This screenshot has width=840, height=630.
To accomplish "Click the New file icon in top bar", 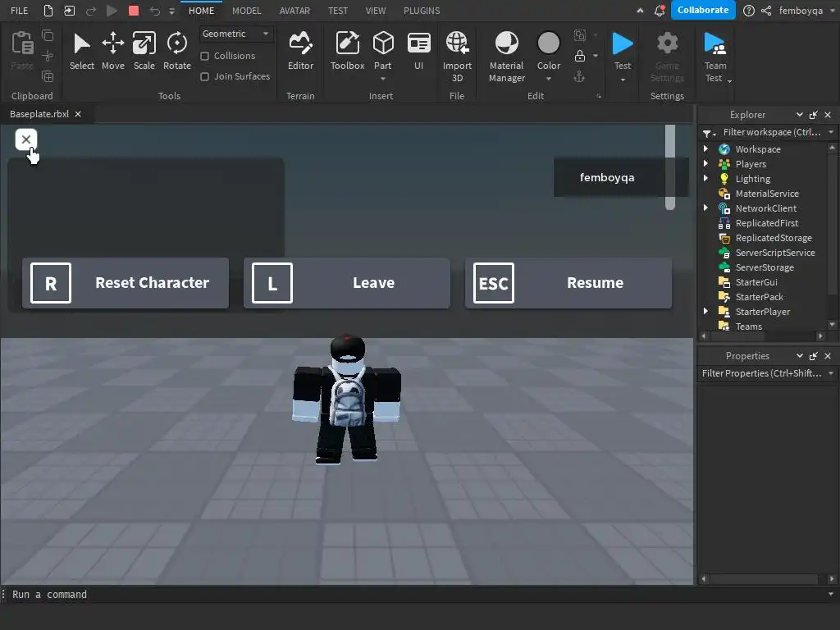I will click(48, 10).
